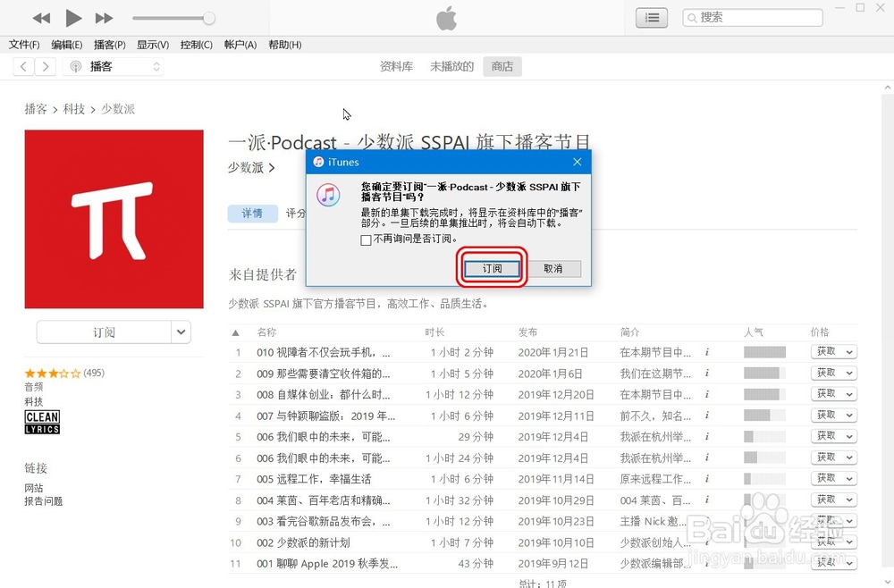Open the list view toggle icon
Viewport: 894px width, 588px height.
[x=652, y=18]
